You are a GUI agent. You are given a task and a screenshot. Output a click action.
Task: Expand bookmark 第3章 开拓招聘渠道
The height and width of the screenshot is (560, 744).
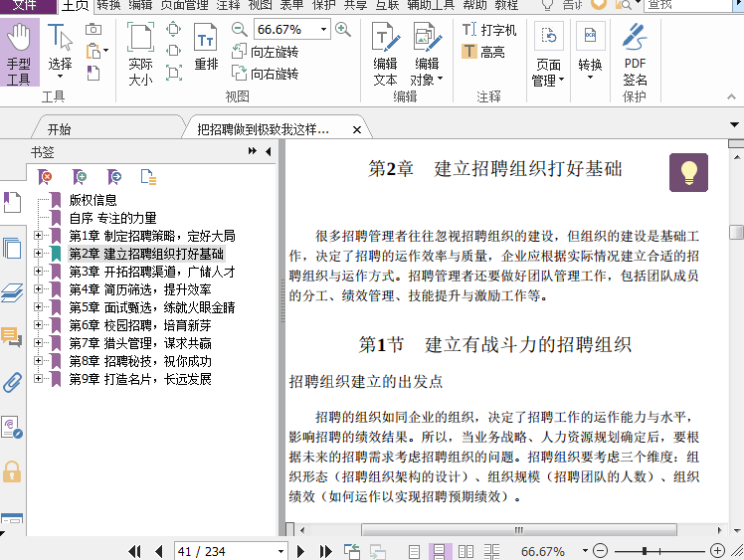coord(38,271)
